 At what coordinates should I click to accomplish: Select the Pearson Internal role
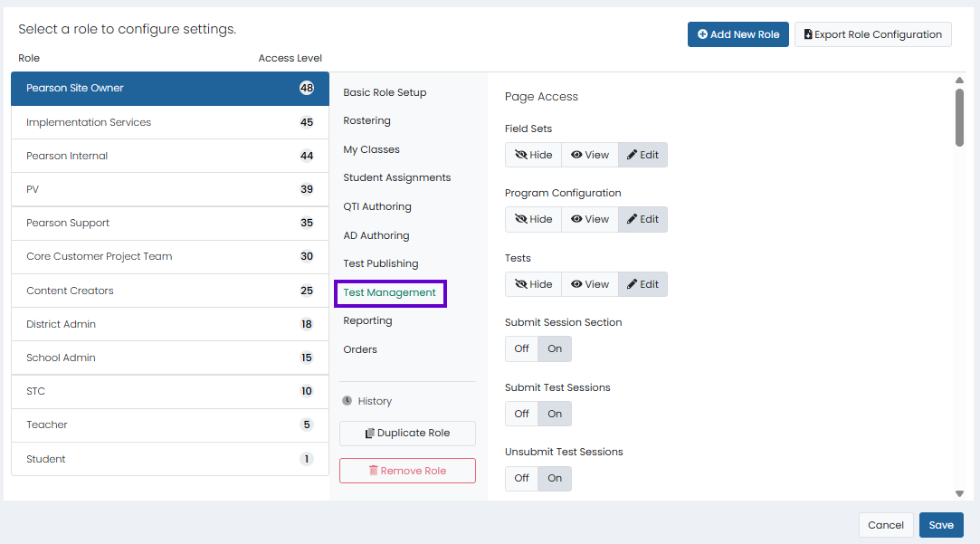(170, 156)
